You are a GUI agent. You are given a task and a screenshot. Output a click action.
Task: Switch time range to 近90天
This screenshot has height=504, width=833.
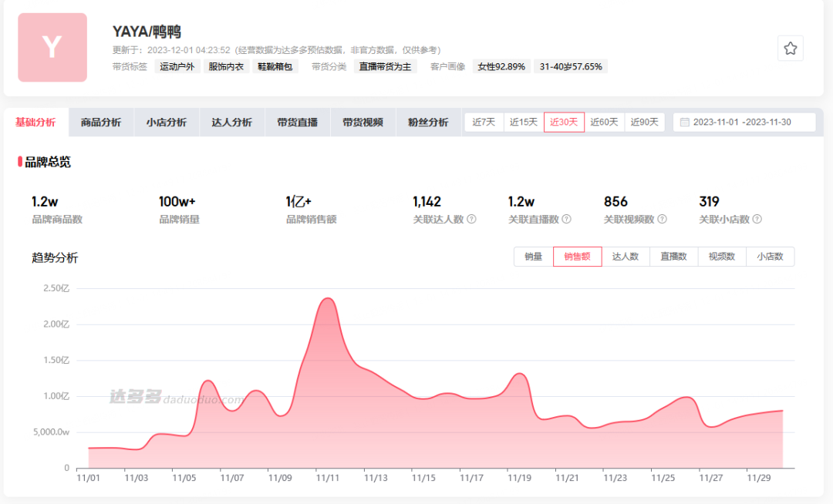pyautogui.click(x=644, y=123)
